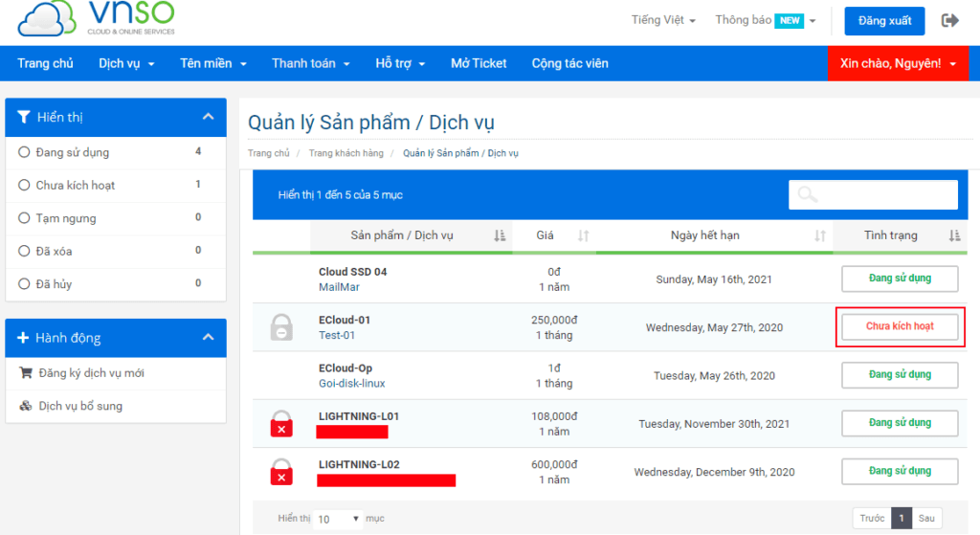
Task: Click the red lock icon for LIGHTNING-L01
Action: pos(281,423)
